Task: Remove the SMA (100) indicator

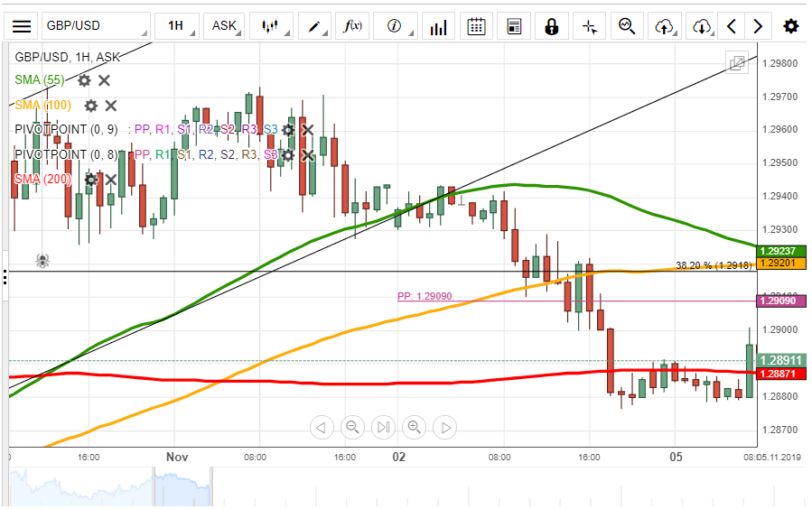Action: (x=110, y=106)
